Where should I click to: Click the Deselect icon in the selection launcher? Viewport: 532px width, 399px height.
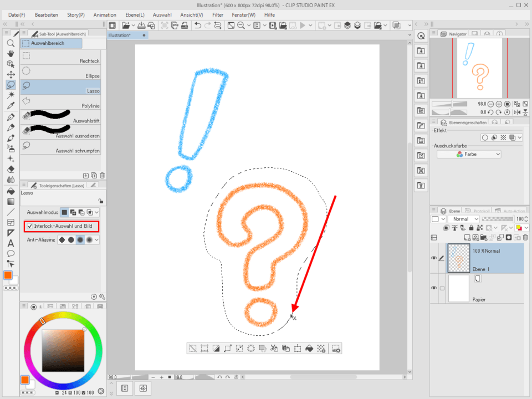pyautogui.click(x=192, y=348)
